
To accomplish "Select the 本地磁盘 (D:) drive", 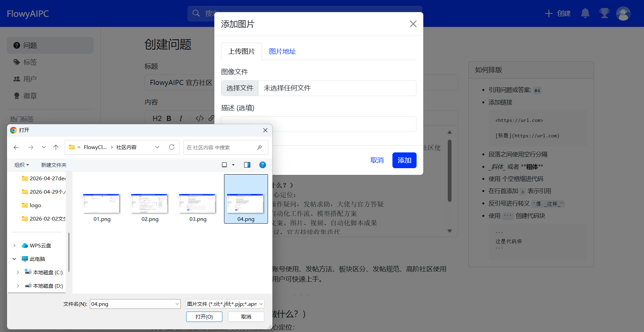I will (44, 286).
